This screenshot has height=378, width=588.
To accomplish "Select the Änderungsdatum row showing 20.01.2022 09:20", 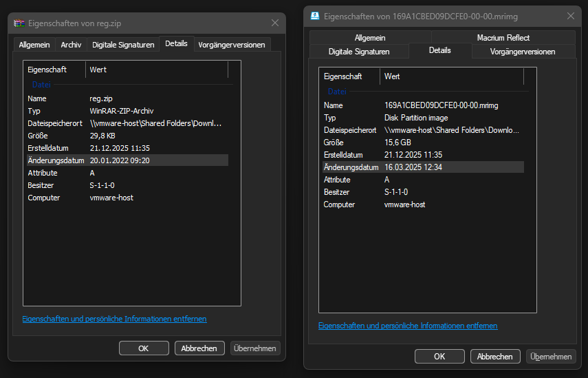I will coord(125,160).
